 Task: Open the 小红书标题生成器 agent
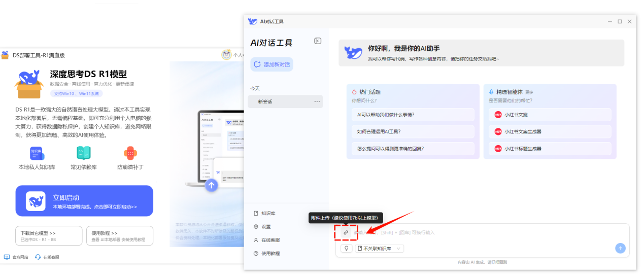550,149
